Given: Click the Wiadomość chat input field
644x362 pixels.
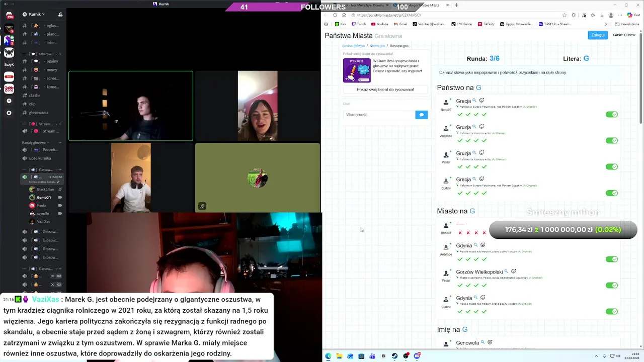Looking at the screenshot, I should coord(379,115).
